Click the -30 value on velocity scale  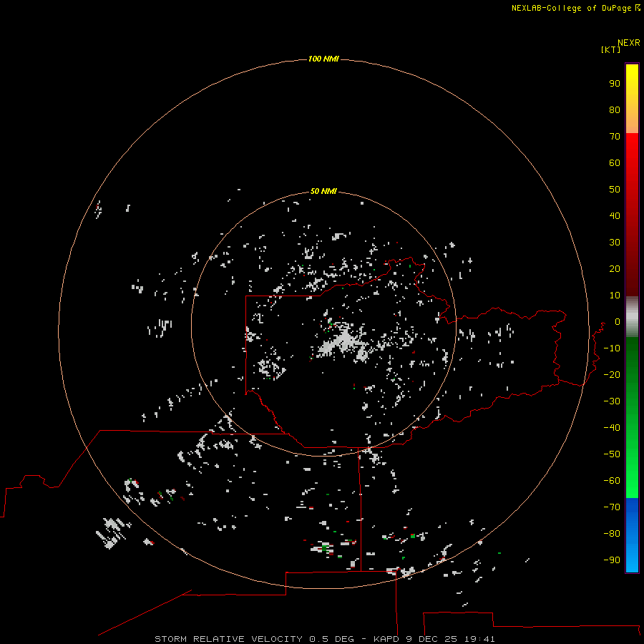612,401
